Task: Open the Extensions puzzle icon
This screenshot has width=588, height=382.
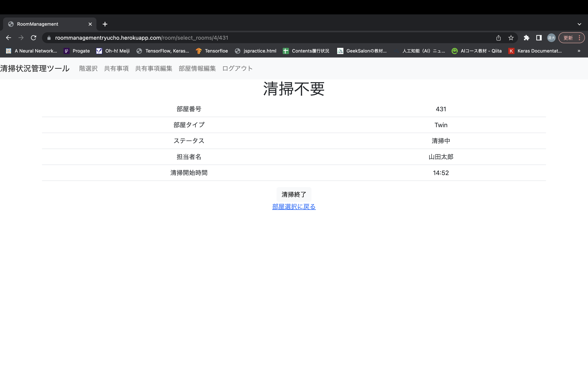Action: tap(527, 38)
